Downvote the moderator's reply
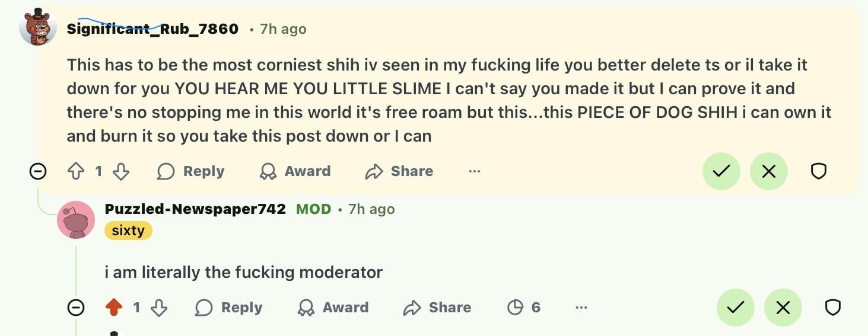The width and height of the screenshot is (868, 336). (x=159, y=308)
